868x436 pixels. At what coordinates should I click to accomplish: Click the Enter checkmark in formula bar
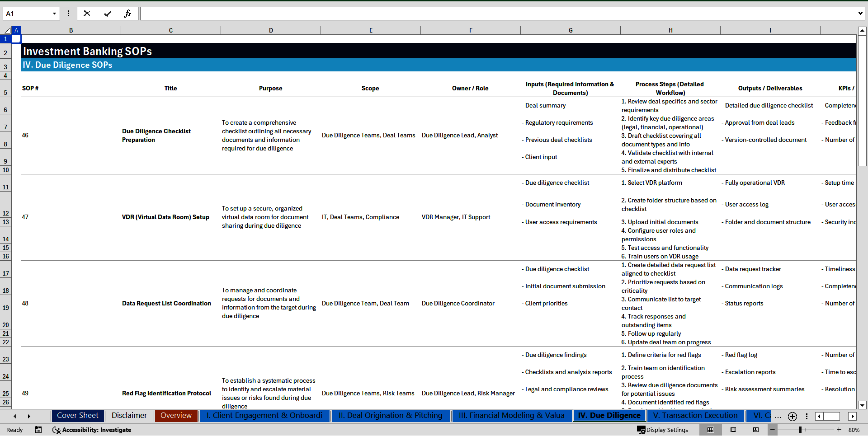click(x=107, y=14)
